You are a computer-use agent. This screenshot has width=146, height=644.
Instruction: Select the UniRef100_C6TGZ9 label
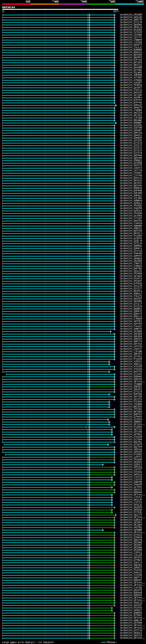[x=131, y=32]
